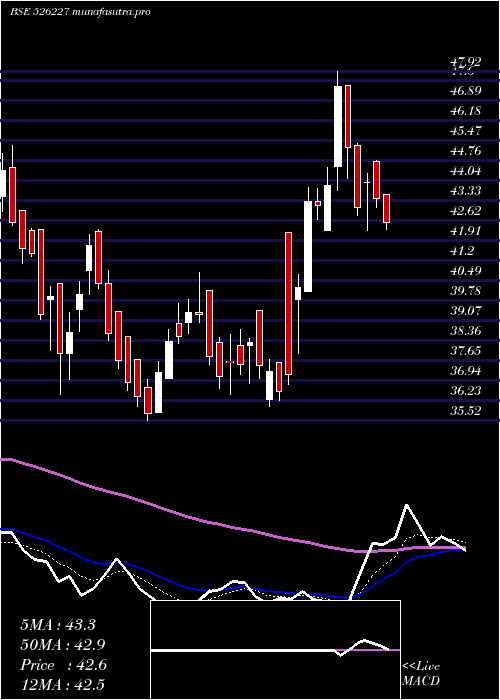Click the 38.36 price axis label
The height and width of the screenshot is (700, 500).
pyautogui.click(x=466, y=331)
